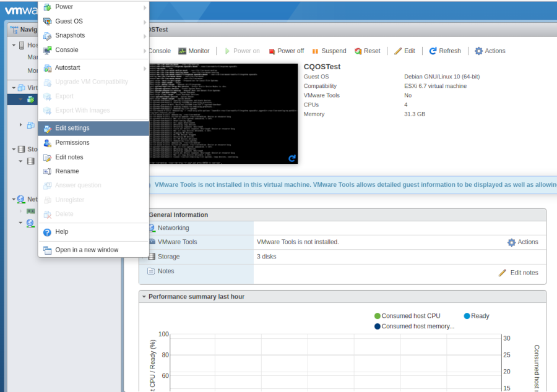Open the Snapshots submenu
This screenshot has width=557, height=392.
tap(93, 35)
